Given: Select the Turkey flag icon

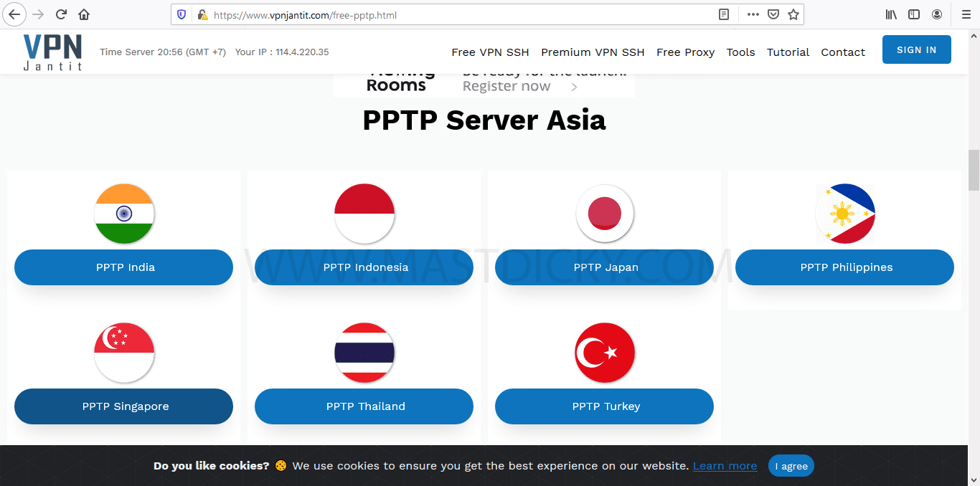Looking at the screenshot, I should tap(605, 353).
